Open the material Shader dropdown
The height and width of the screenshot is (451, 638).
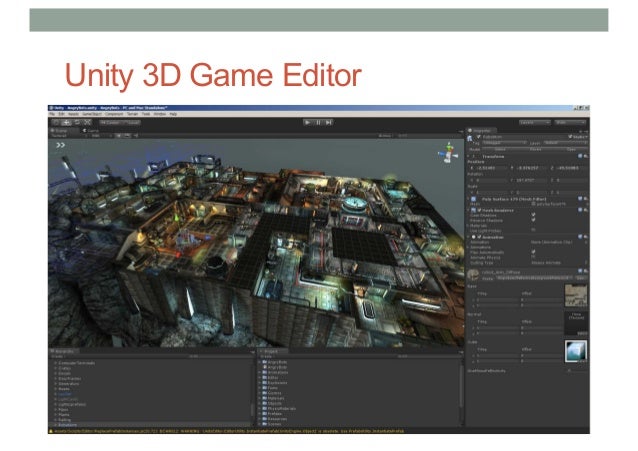(533, 278)
